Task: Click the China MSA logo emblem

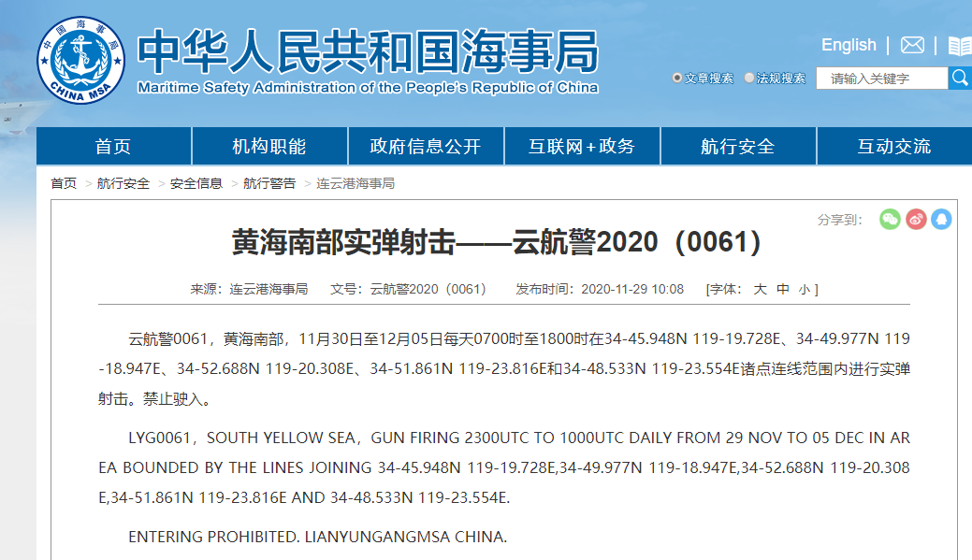Action: [80, 60]
